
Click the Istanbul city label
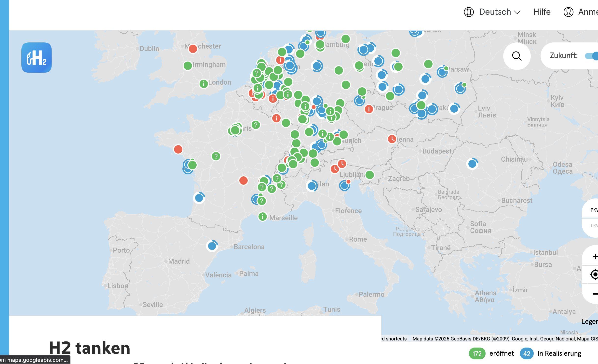tap(545, 252)
